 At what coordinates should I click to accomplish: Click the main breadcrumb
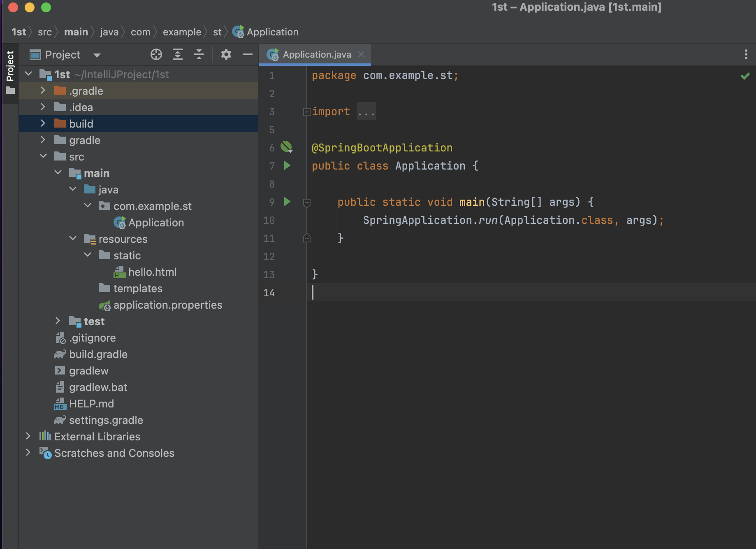(x=76, y=32)
